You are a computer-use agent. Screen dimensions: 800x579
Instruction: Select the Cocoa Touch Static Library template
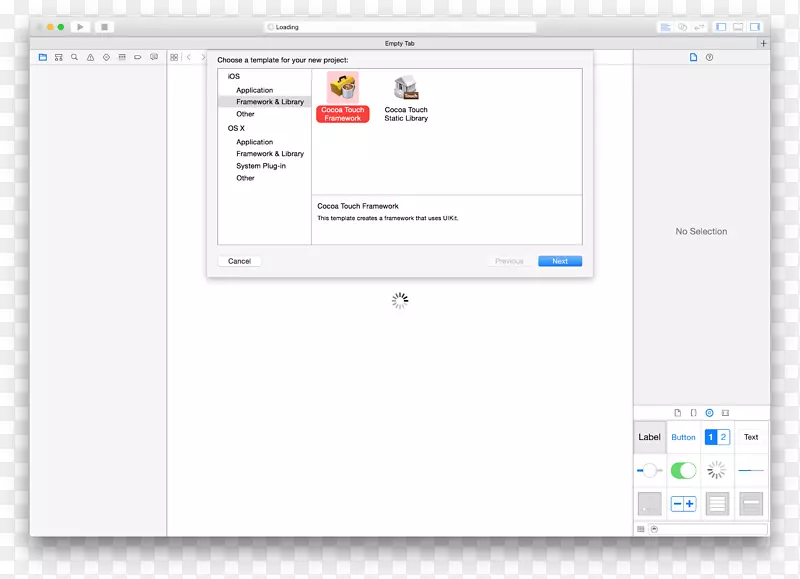pos(406,99)
